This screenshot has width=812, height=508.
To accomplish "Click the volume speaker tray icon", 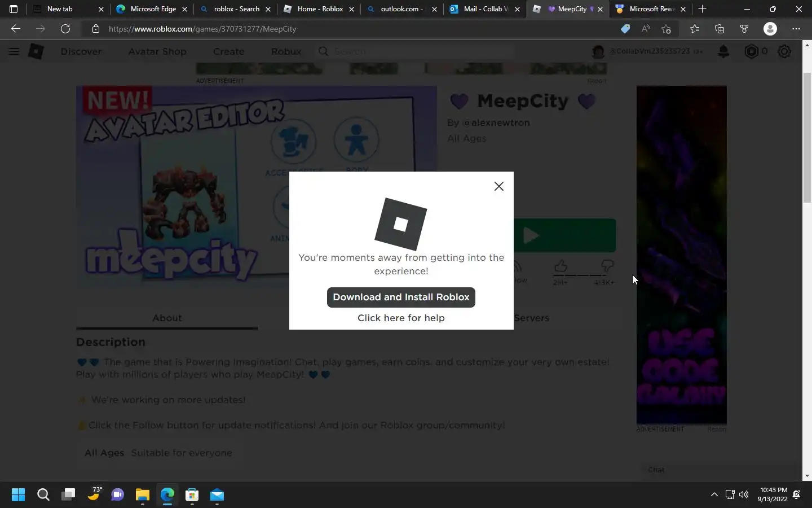I will tap(744, 494).
